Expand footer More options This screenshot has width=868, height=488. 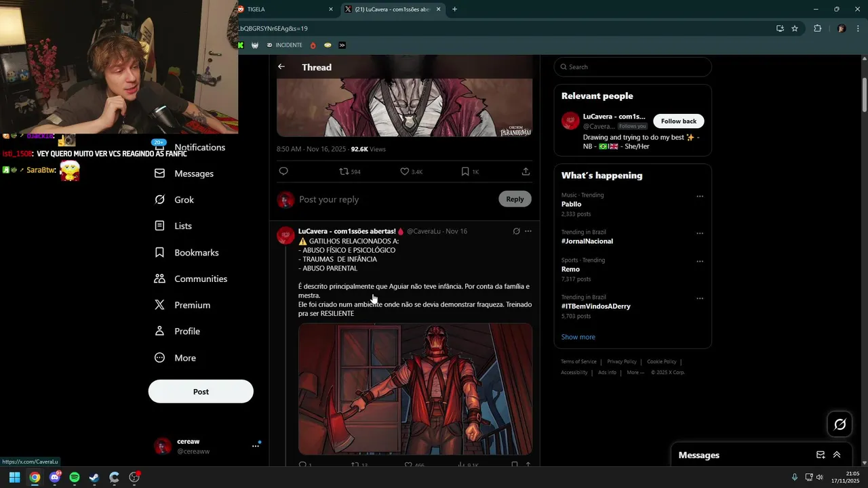635,373
